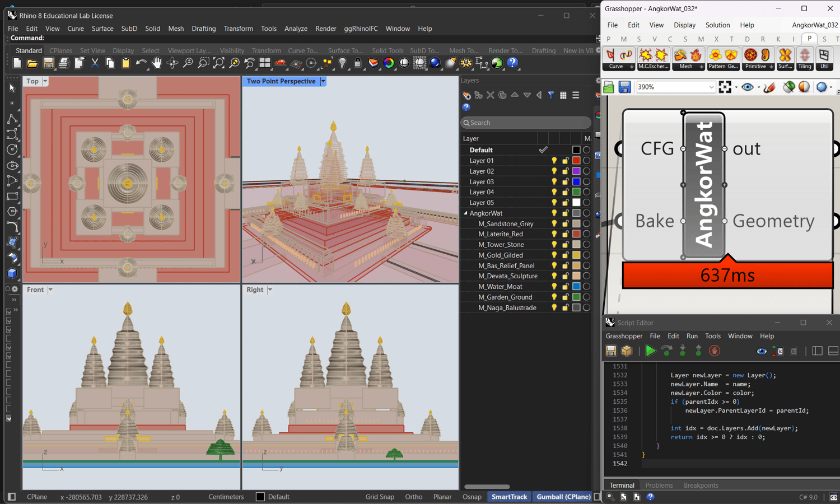Click the filter icon in Layers panel
Image resolution: width=840 pixels, height=504 pixels.
click(551, 95)
